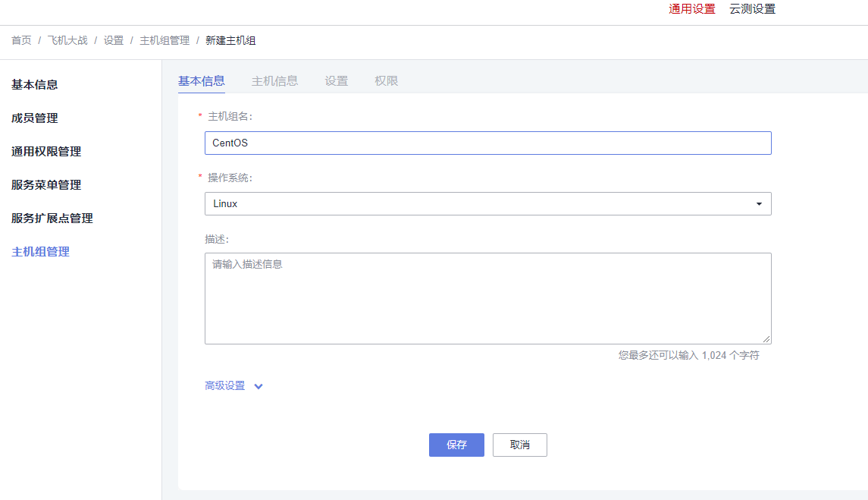Viewport: 868px width, 500px height.
Task: Click the textarea resize handle corner
Action: [x=766, y=339]
